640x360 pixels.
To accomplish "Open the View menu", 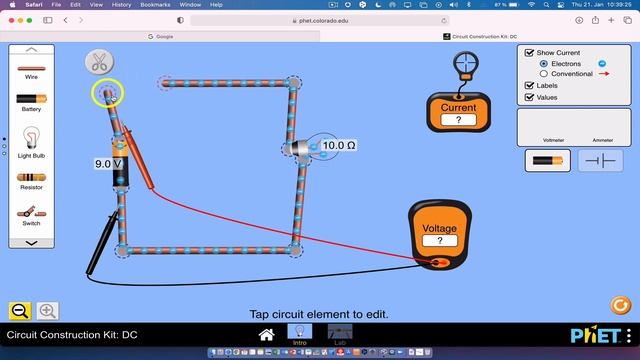I will point(96,5).
